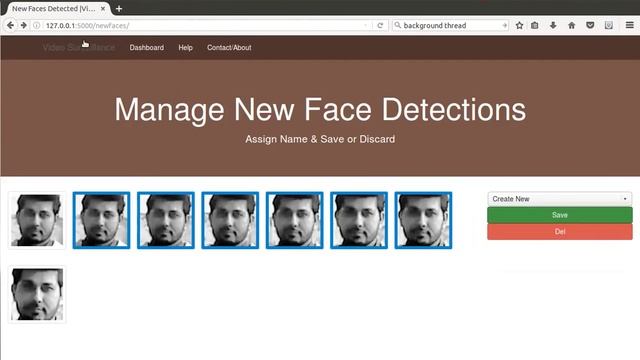Click the Video Surveillance brand link
The width and height of the screenshot is (640, 360).
[79, 48]
